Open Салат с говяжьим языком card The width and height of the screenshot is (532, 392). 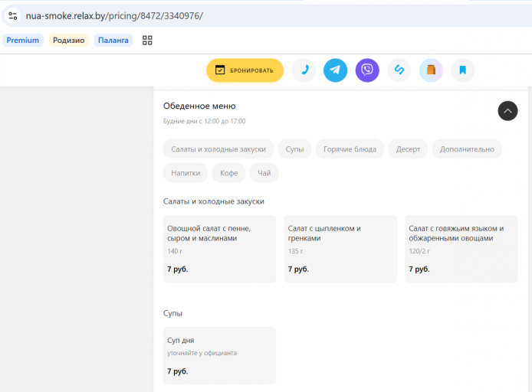point(461,249)
